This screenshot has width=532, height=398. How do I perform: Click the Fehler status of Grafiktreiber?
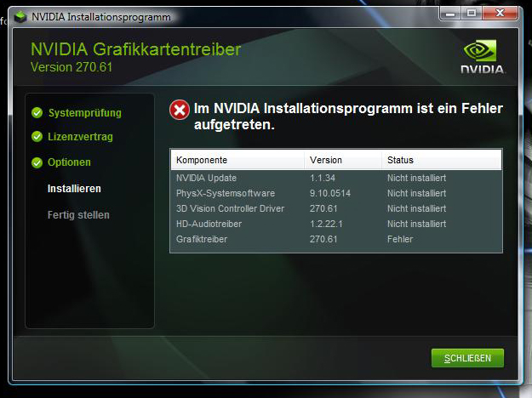click(400, 239)
